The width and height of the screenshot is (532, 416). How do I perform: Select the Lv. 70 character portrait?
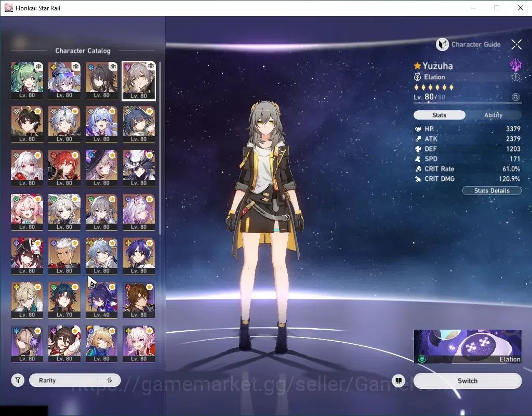pyautogui.click(x=64, y=300)
